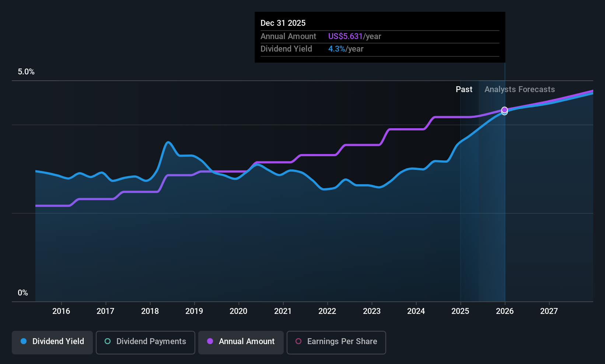Click the 2018 x-axis label
605x364 pixels.
click(150, 311)
